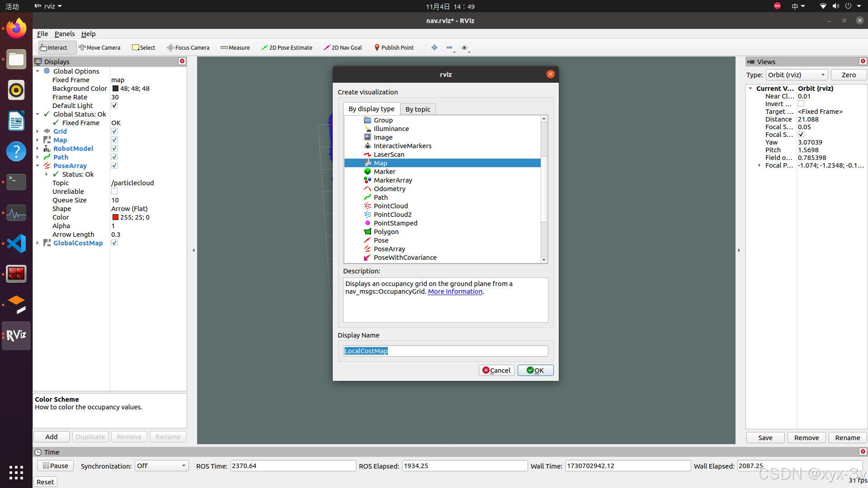This screenshot has width=868, height=488.
Task: Activate the 2D Nav Goal tool
Action: tap(343, 47)
